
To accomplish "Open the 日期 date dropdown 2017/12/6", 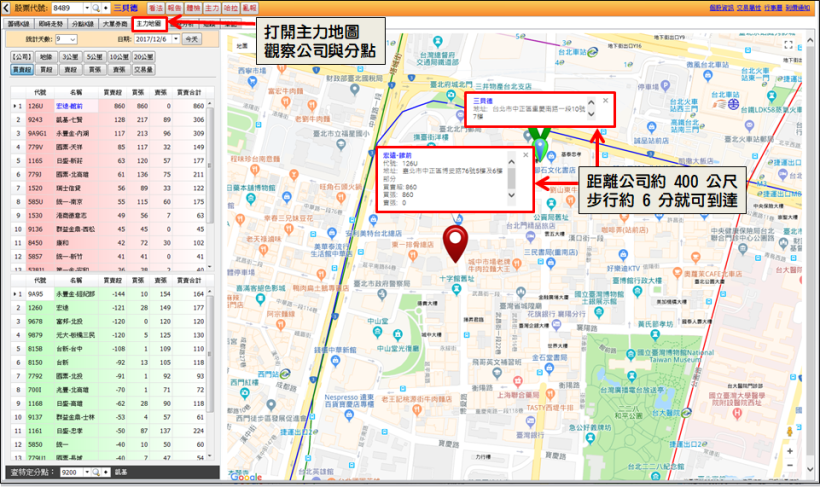I will pos(176,39).
